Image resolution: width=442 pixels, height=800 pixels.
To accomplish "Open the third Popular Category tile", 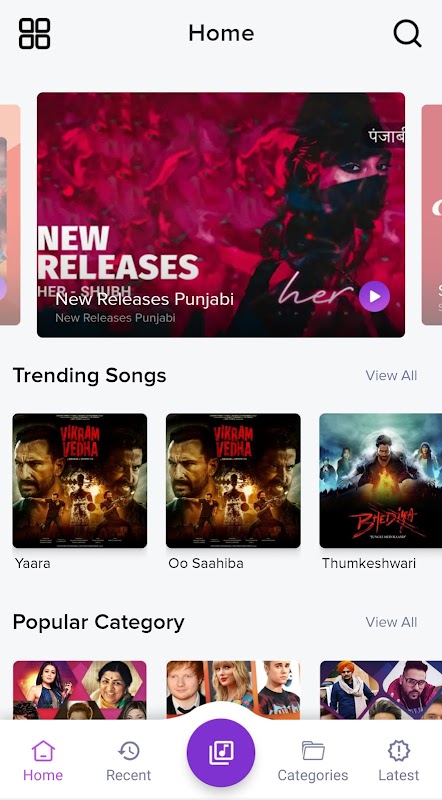I will coord(381,690).
